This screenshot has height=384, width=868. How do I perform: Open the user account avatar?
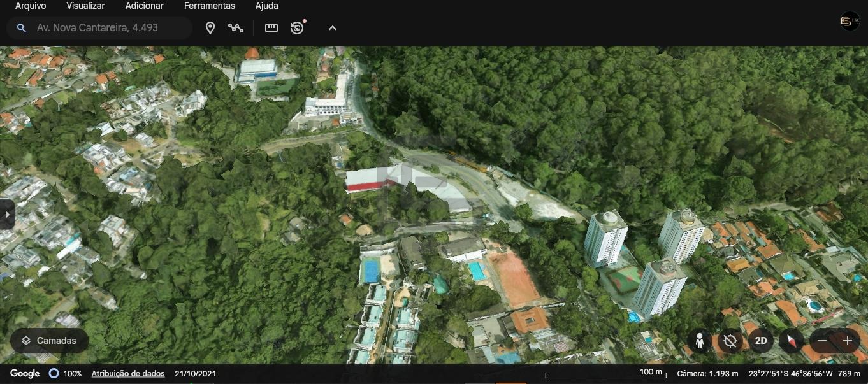tap(850, 21)
